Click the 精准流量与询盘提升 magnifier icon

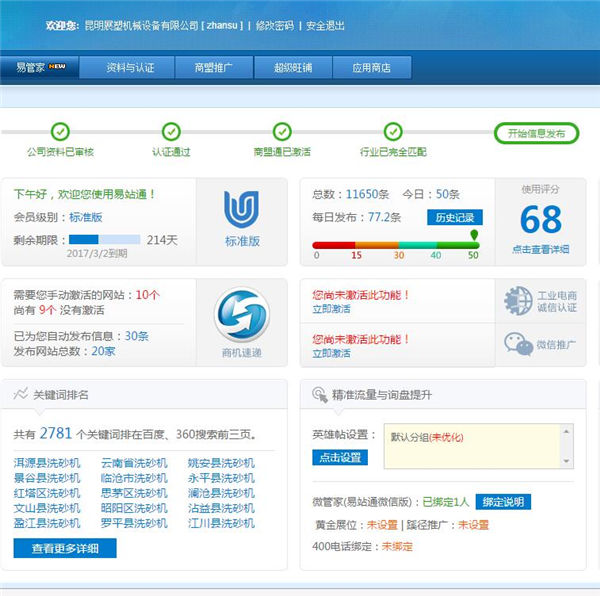319,395
